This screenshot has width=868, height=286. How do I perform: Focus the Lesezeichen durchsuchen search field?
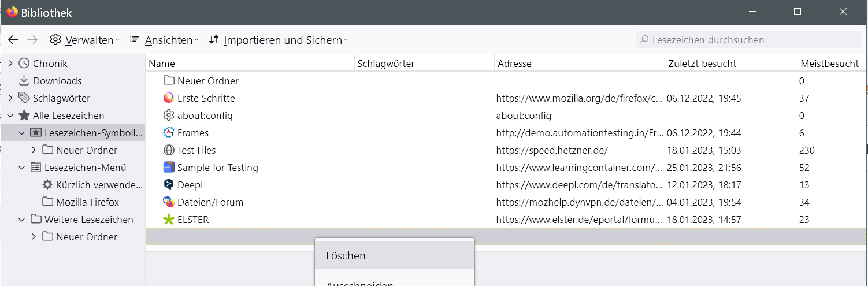point(748,40)
